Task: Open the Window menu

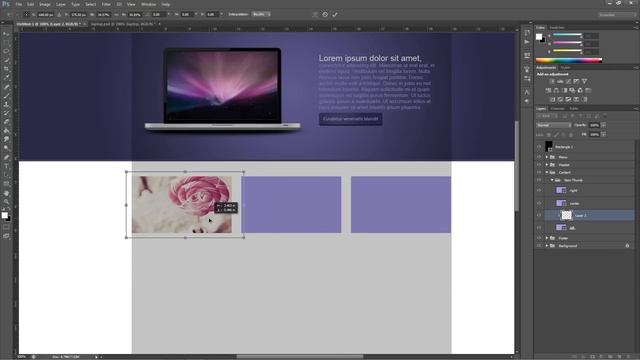Action: (x=148, y=4)
